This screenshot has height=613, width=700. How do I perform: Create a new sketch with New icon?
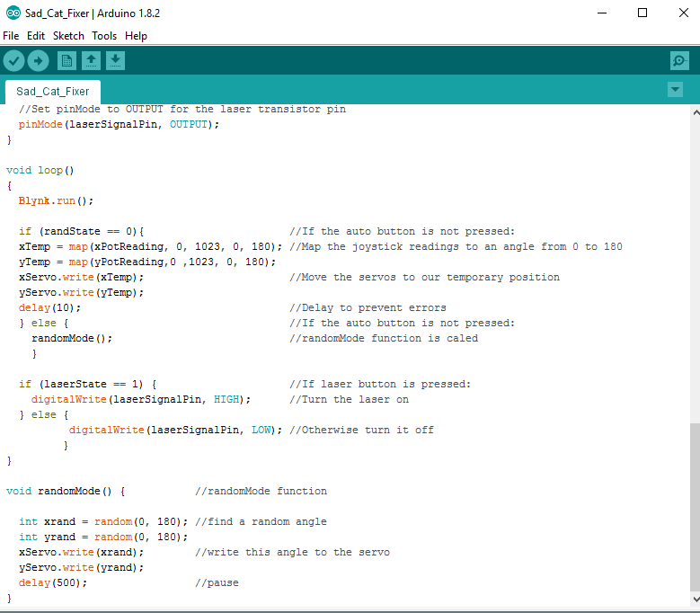(x=66, y=61)
